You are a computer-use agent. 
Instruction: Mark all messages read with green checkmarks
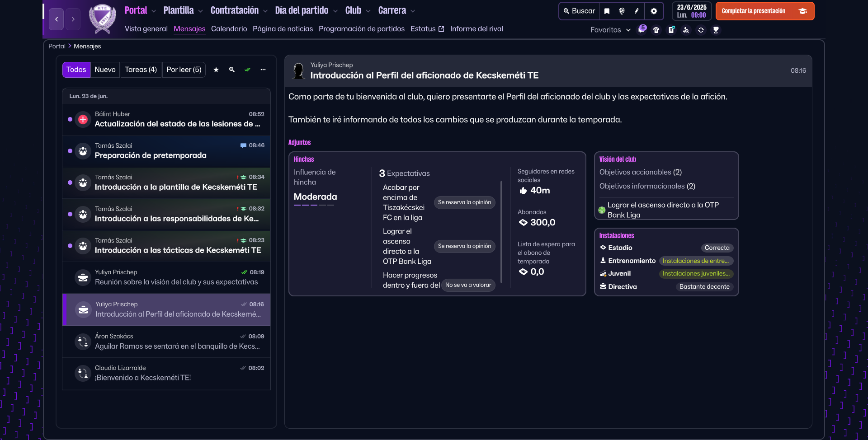click(x=247, y=70)
